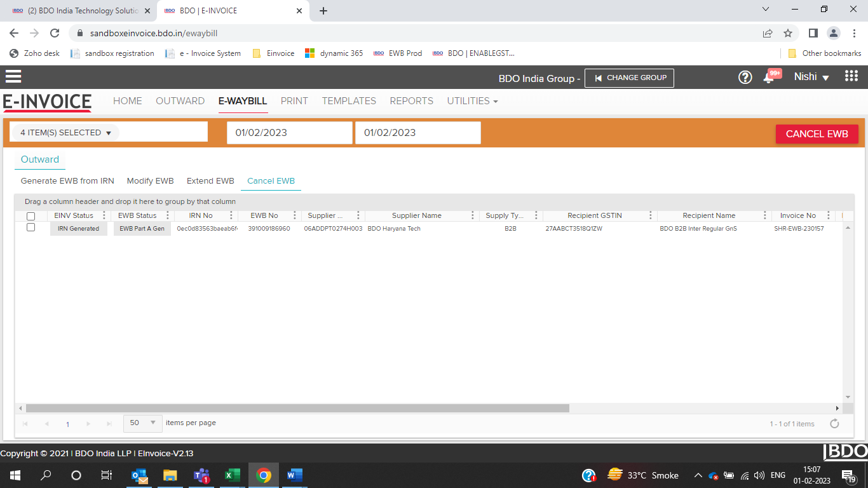The height and width of the screenshot is (488, 868).
Task: Go to the REPORTS menu
Action: 411,101
